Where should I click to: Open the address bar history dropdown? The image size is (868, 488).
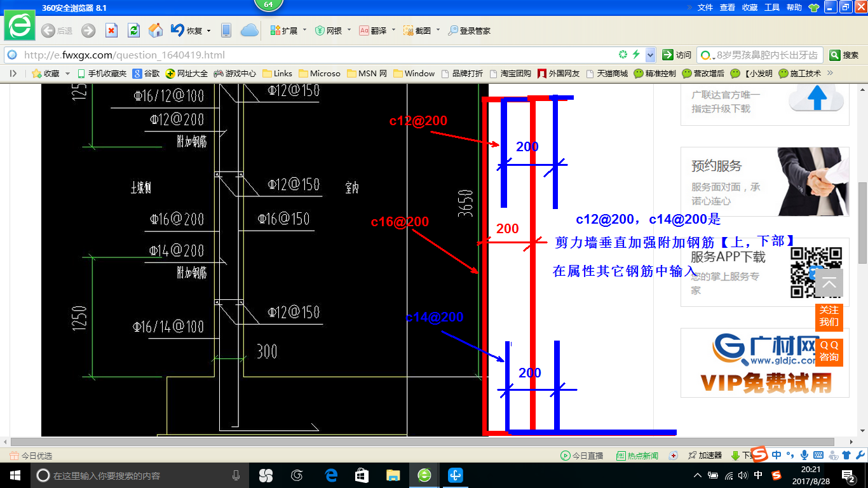point(650,55)
